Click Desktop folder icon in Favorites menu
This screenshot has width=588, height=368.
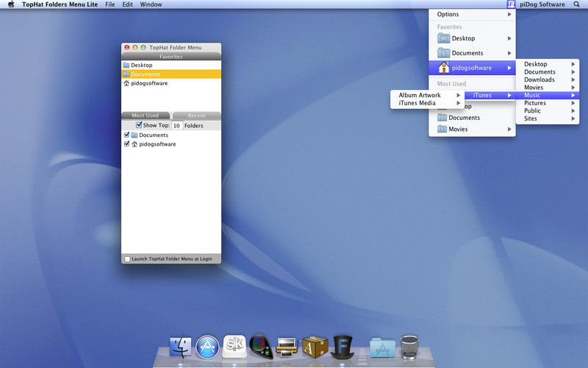click(444, 38)
